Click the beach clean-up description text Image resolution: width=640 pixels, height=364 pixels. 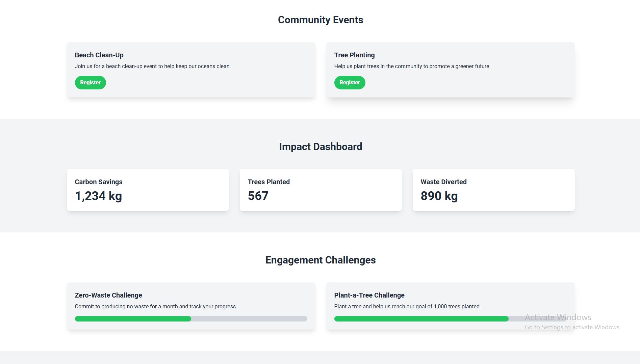pos(153,66)
